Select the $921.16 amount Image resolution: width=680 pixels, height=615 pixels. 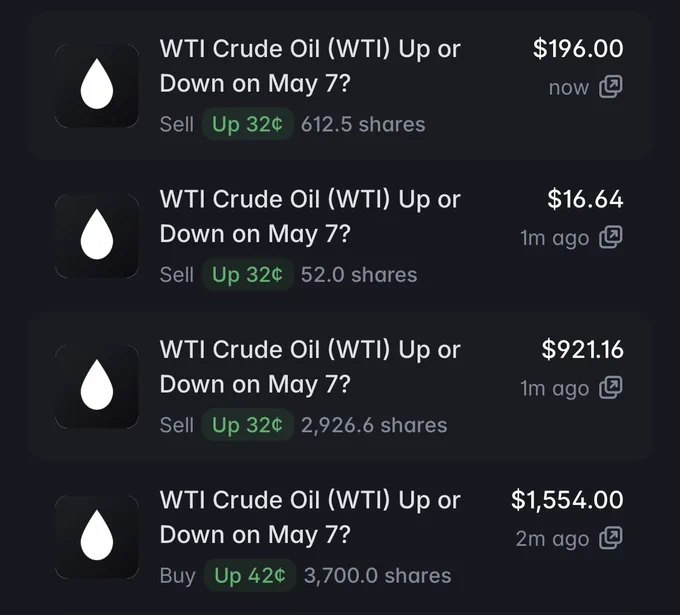pyautogui.click(x=582, y=350)
